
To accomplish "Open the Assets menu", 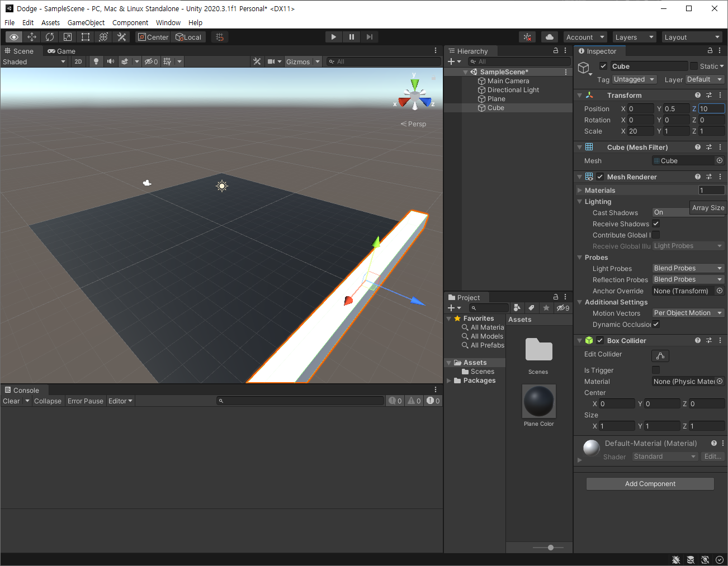I will point(50,22).
